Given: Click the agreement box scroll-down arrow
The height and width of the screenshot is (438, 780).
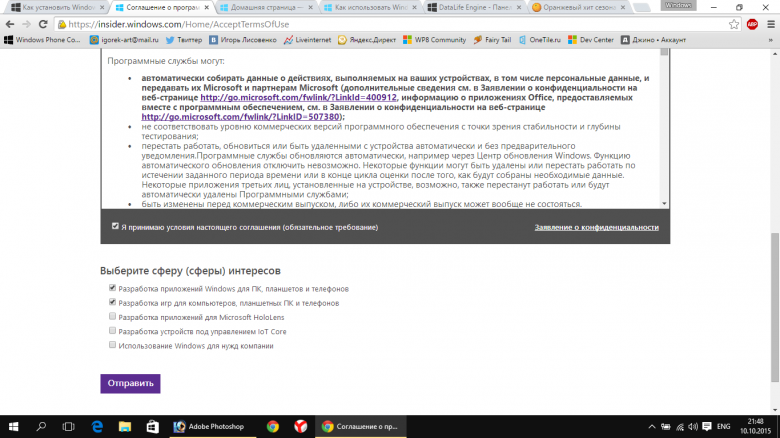Looking at the screenshot, I should 664,204.
